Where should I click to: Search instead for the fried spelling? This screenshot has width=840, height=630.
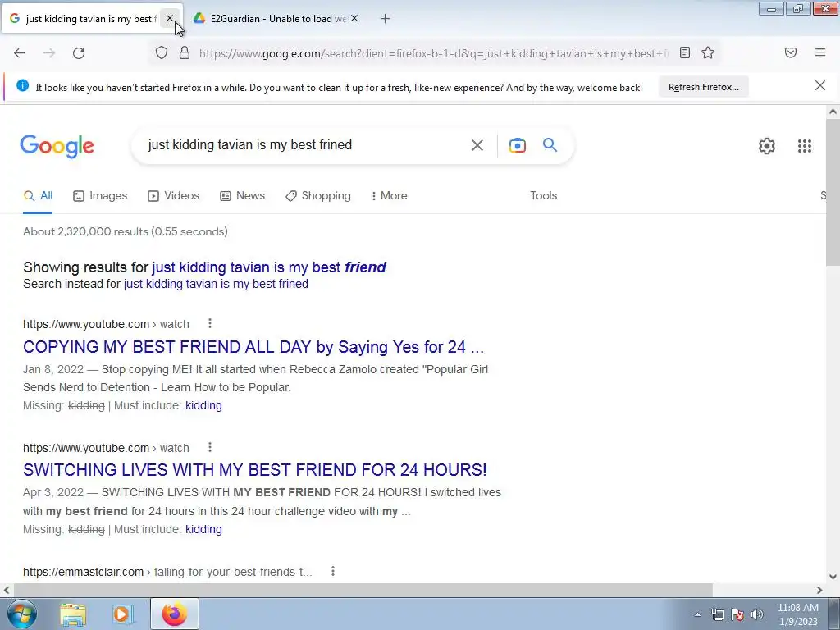click(x=216, y=283)
